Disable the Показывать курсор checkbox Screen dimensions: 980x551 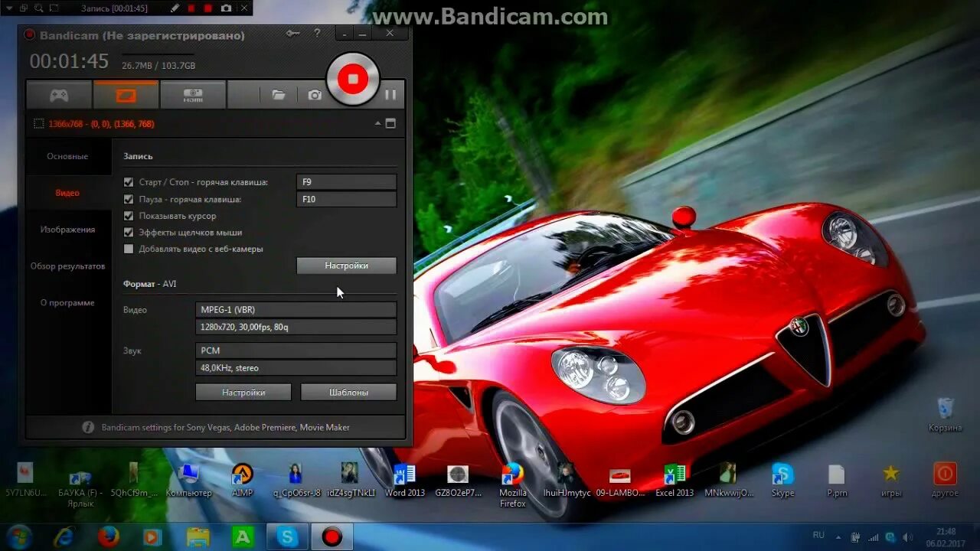(129, 216)
